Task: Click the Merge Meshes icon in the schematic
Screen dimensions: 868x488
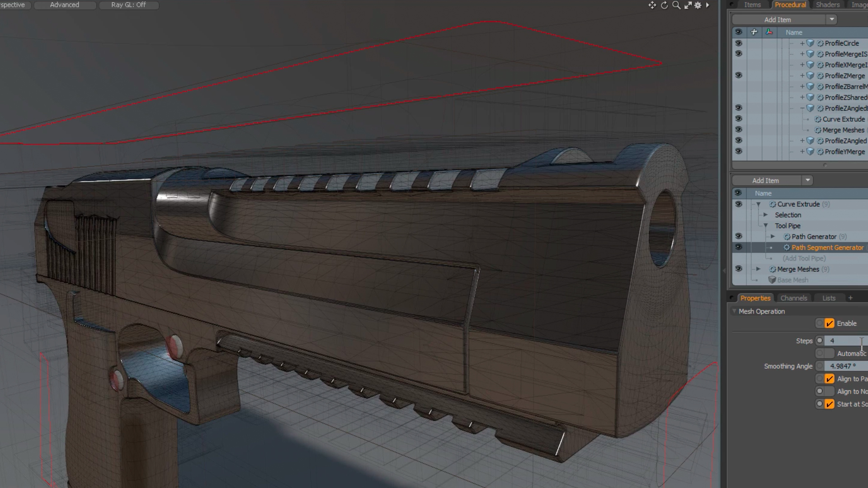Action: (772, 269)
